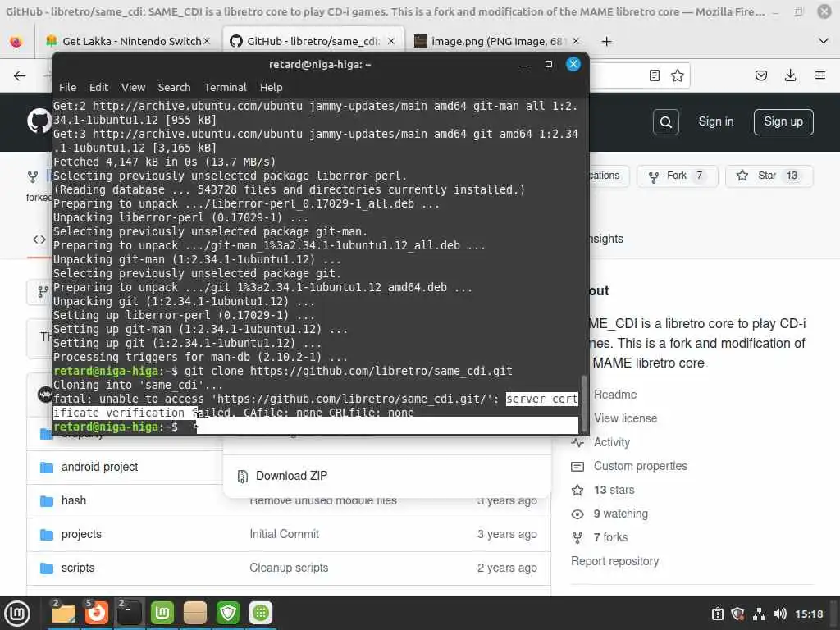
Task: Click the terminal vertical scrollbar
Action: click(x=583, y=402)
